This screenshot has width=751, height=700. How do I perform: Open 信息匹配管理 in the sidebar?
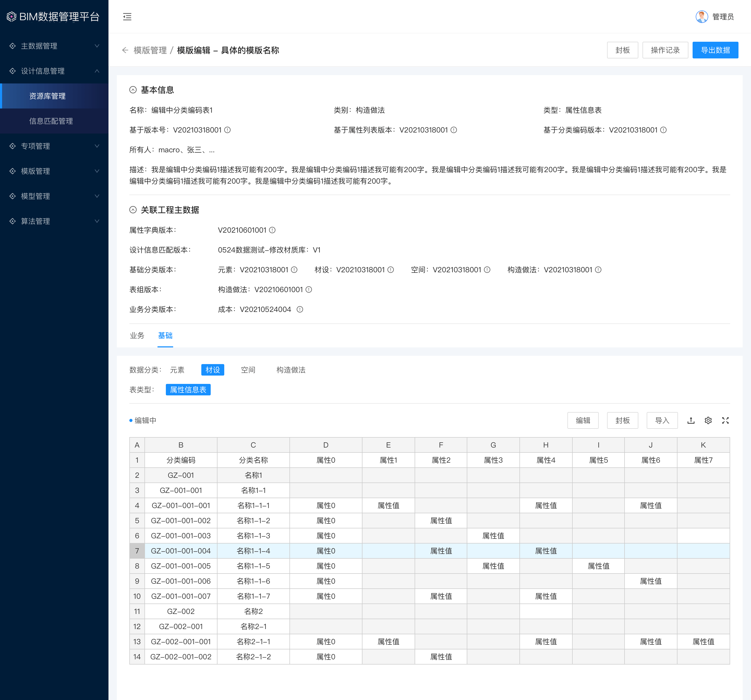(51, 121)
